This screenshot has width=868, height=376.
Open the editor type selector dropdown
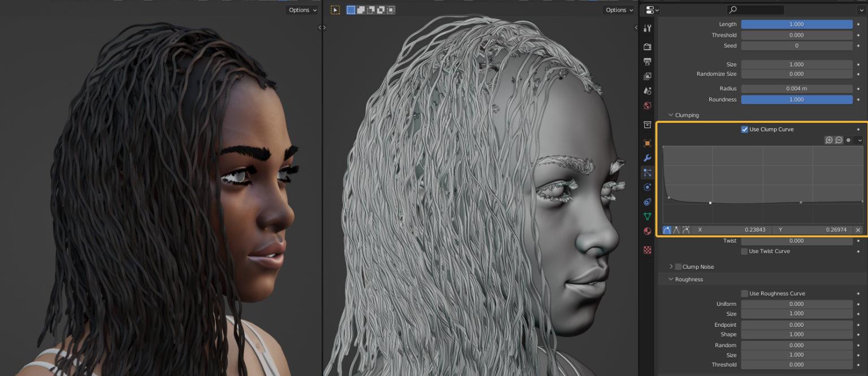(x=650, y=10)
